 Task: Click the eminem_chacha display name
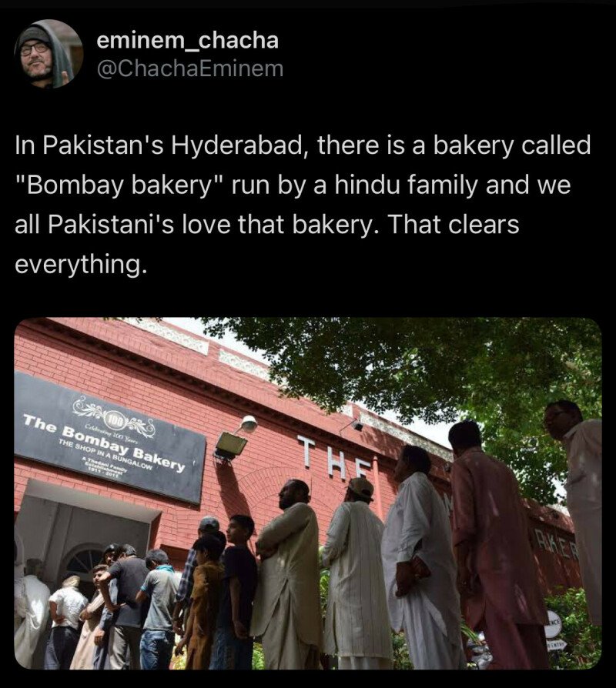pos(187,40)
